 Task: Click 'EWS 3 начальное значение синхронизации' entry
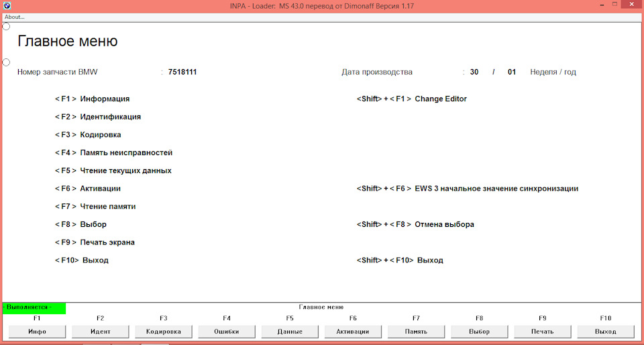coord(496,189)
